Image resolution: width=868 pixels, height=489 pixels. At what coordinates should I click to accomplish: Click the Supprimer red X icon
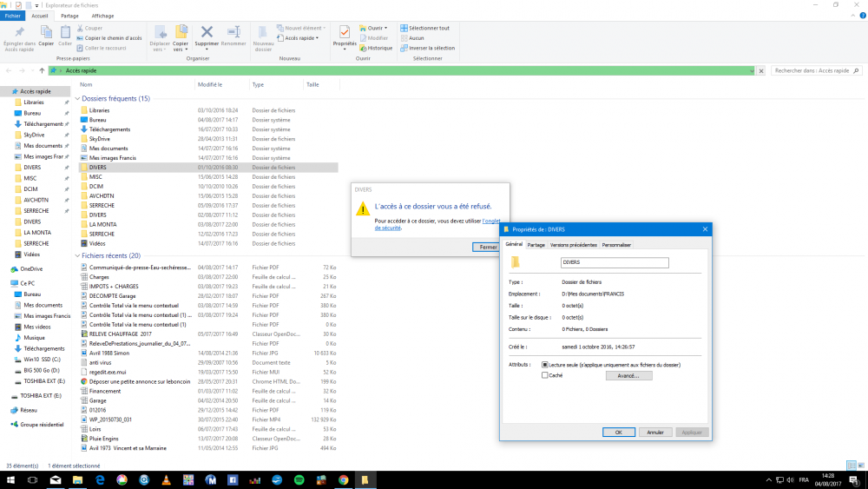pyautogui.click(x=207, y=32)
